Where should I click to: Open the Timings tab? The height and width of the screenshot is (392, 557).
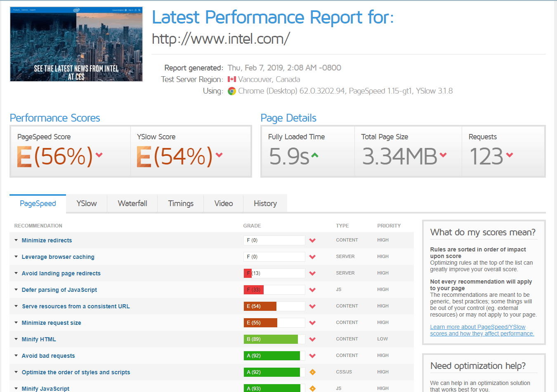click(181, 204)
